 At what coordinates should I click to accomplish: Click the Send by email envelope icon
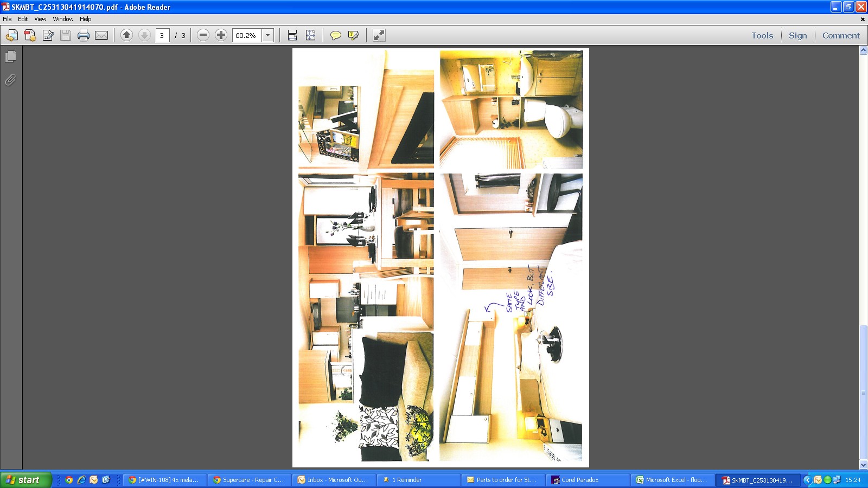(x=101, y=36)
